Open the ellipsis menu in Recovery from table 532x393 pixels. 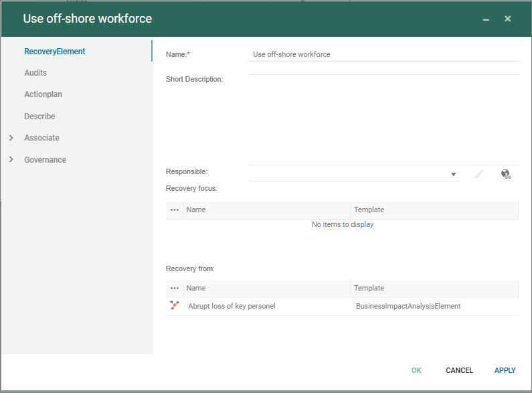175,289
